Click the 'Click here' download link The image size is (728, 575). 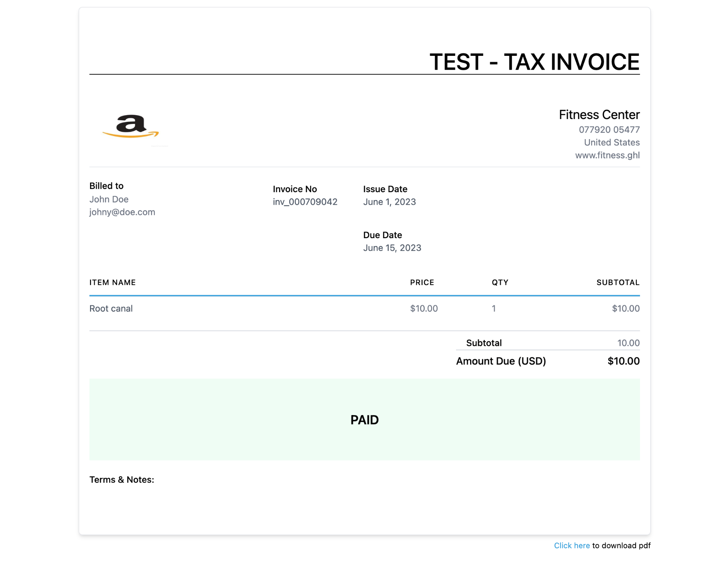pyautogui.click(x=572, y=546)
